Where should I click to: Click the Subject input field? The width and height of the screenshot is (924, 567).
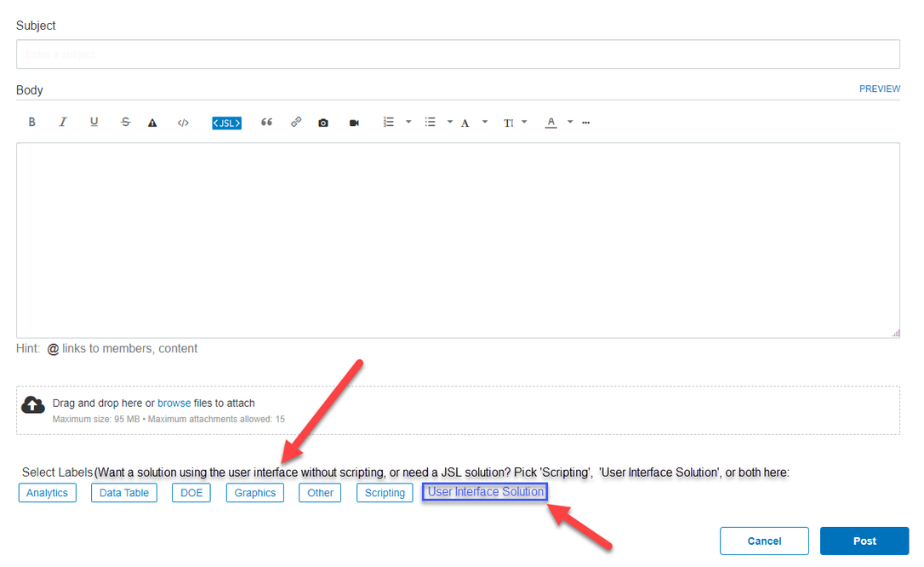tap(458, 54)
